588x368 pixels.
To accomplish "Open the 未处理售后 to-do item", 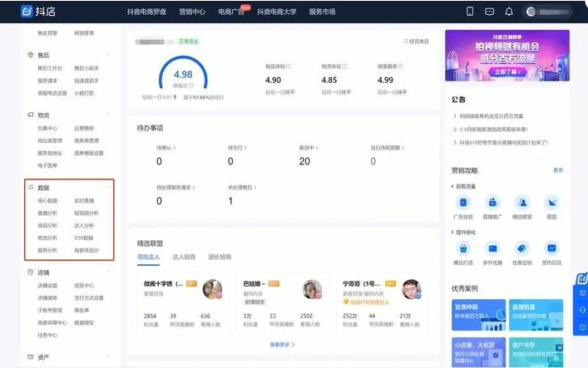I will coord(242,188).
